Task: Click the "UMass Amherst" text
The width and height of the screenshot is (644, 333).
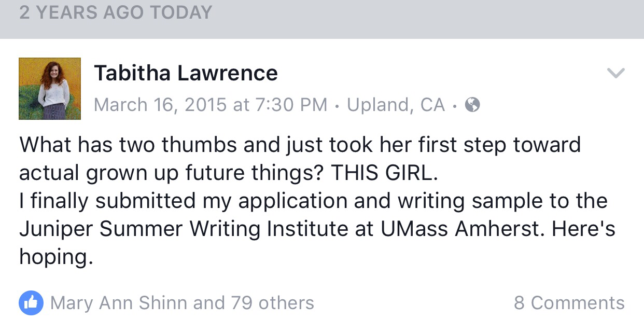Action: pyautogui.click(x=461, y=229)
